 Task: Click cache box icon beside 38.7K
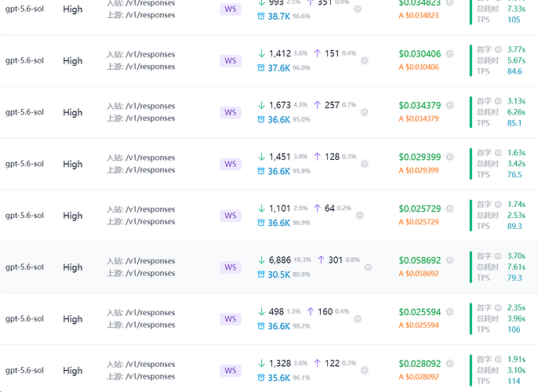[260, 16]
